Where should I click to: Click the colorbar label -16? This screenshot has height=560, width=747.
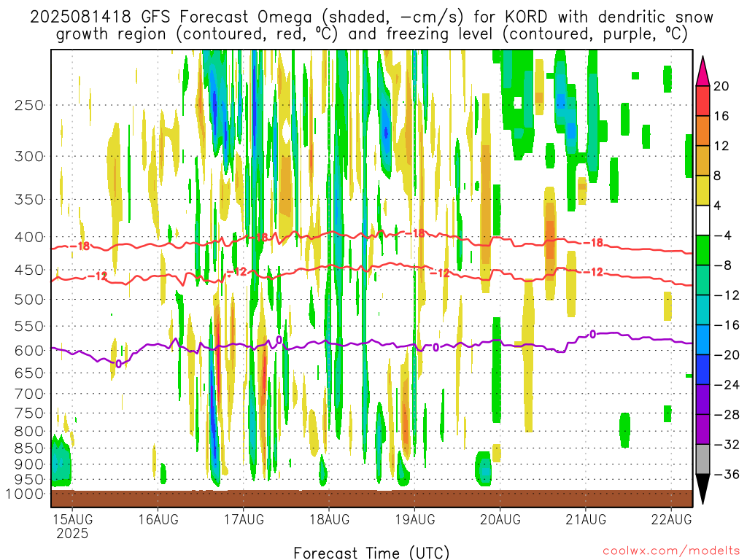click(726, 324)
